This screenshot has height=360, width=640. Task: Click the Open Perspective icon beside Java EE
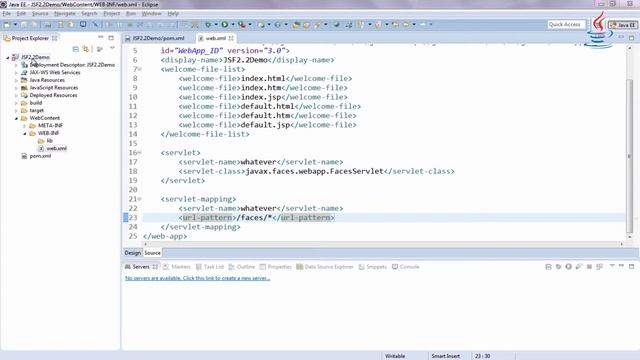pyautogui.click(x=598, y=25)
